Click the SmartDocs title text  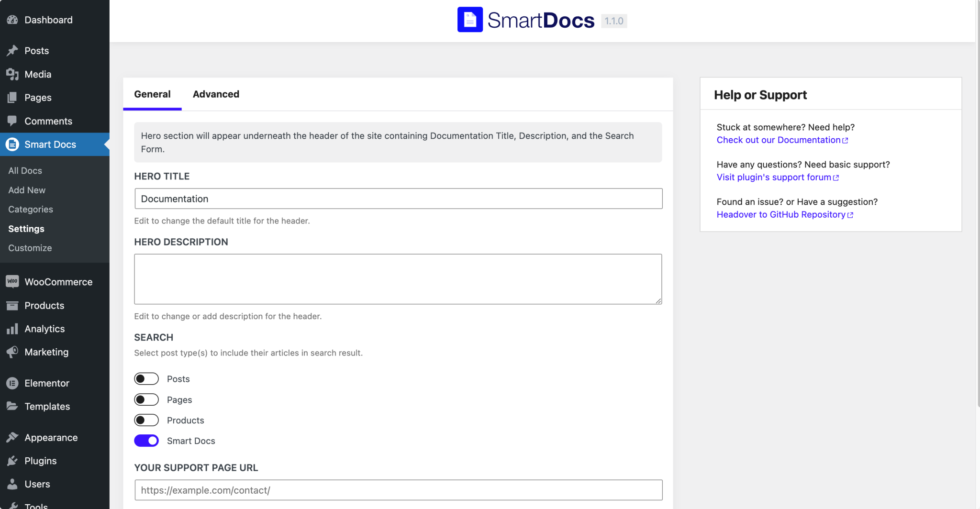pyautogui.click(x=541, y=20)
